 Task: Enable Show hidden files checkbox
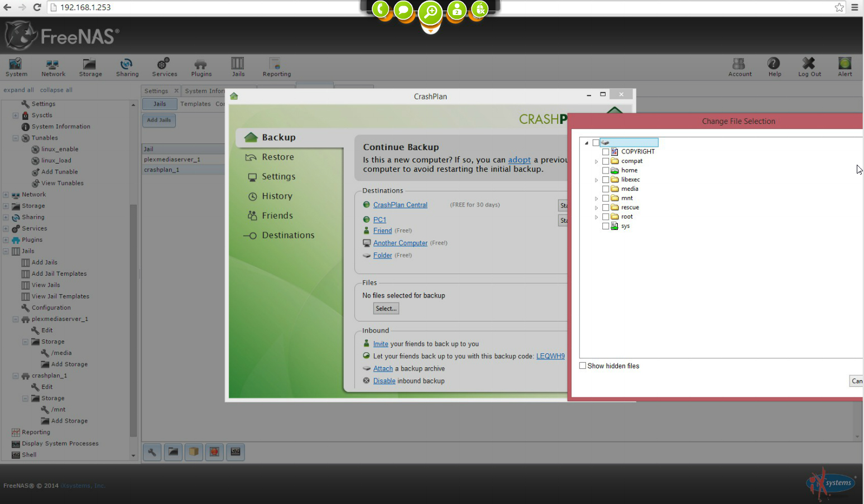click(x=583, y=366)
